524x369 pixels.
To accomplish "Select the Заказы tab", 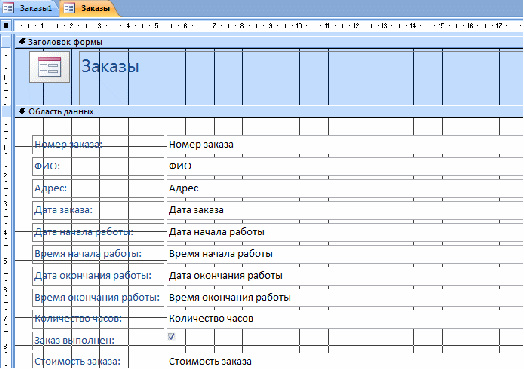I will 90,8.
